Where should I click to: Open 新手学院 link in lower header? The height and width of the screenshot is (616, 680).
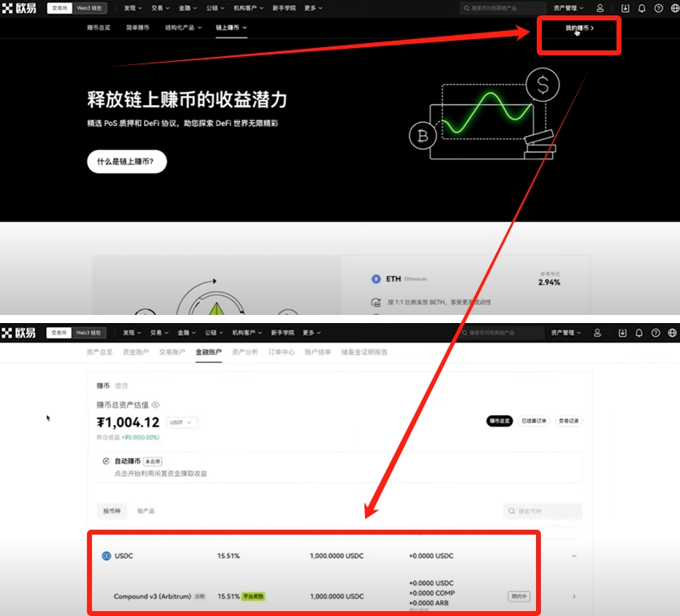(283, 333)
